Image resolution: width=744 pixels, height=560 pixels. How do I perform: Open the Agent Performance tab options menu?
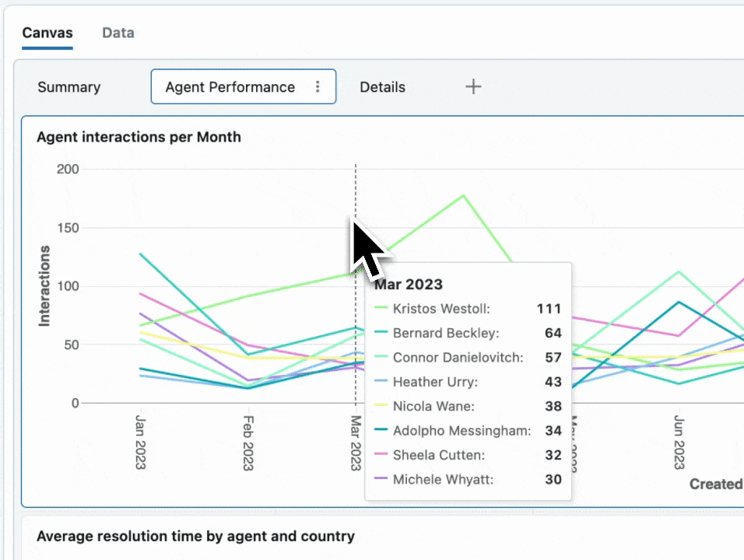click(x=318, y=87)
